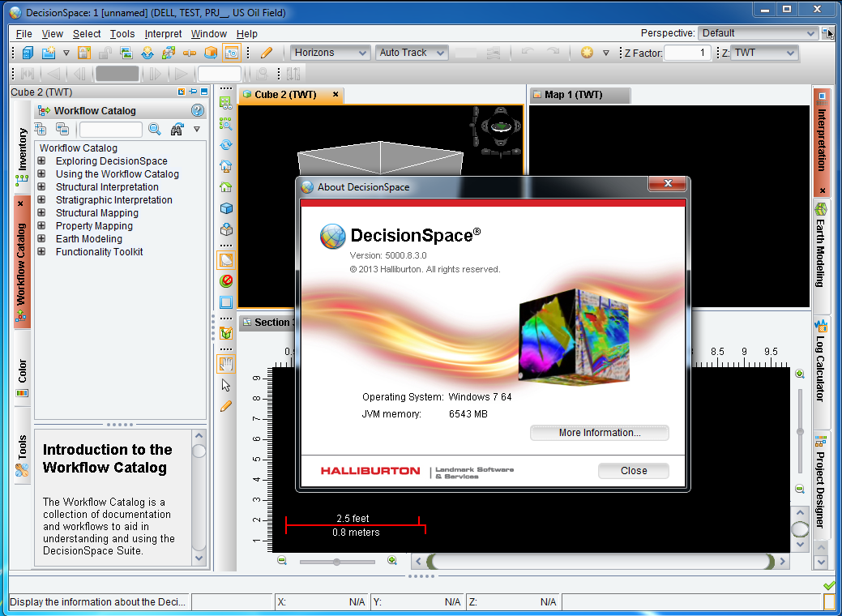Expand the Structural Interpretation node
This screenshot has width=842, height=616.
(x=41, y=186)
